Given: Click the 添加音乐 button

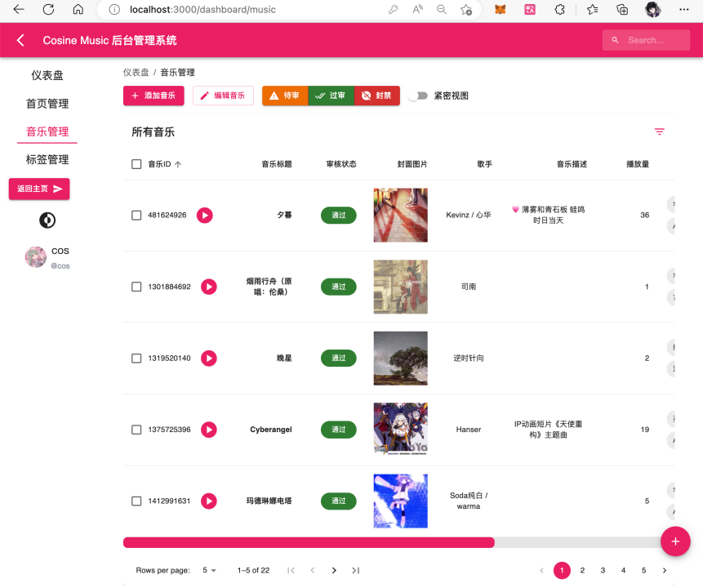Looking at the screenshot, I should pos(154,96).
